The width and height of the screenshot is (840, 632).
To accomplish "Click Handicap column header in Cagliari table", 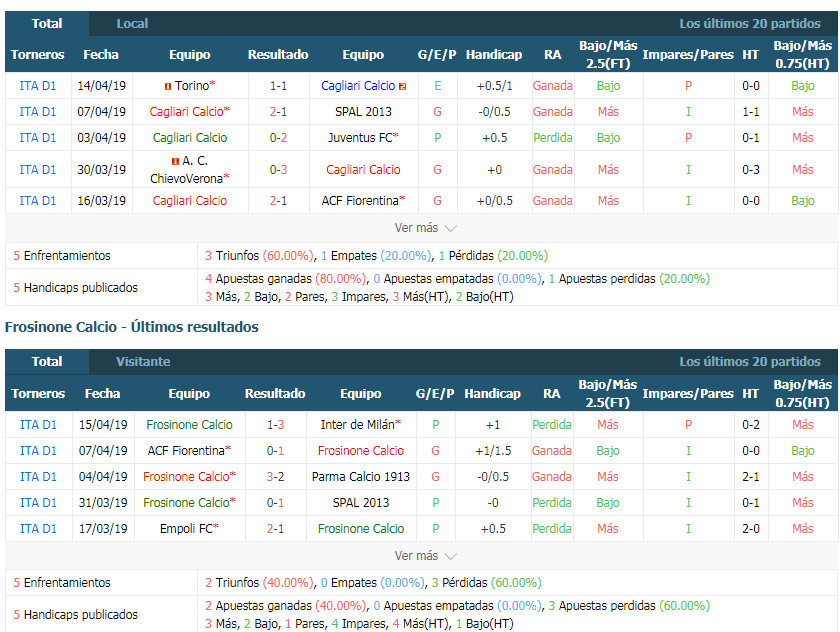I will coord(493,55).
